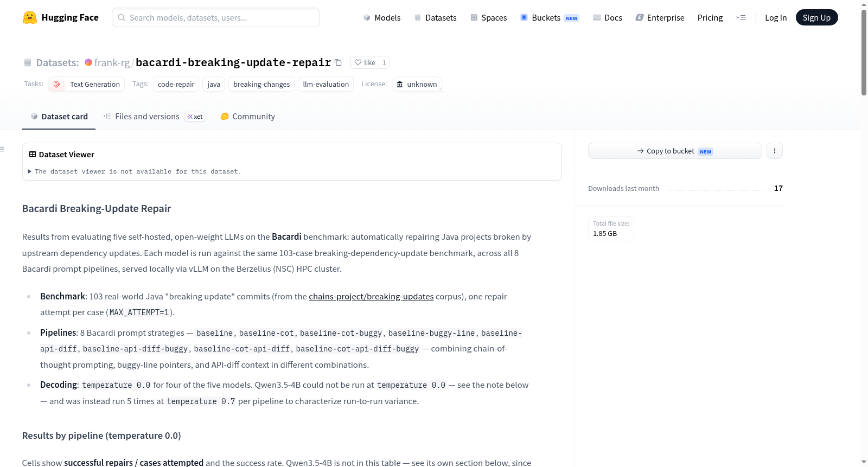Click the Hugging Face logo emoji

pos(30,17)
